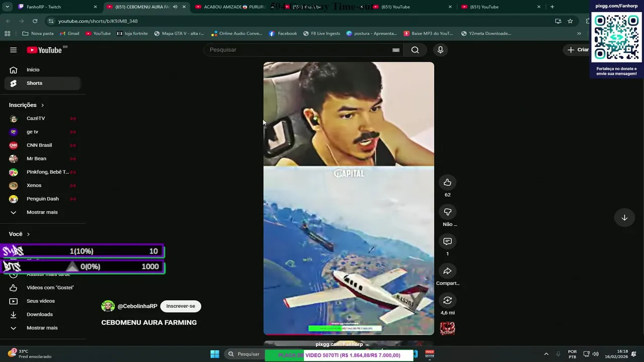Open Gmail bookmark
The height and width of the screenshot is (362, 644).
(x=69, y=34)
